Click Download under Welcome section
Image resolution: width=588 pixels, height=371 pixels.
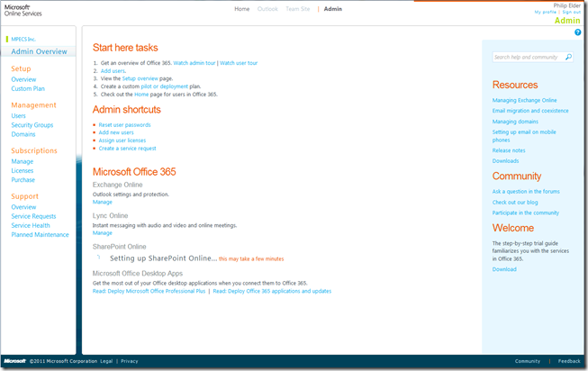pos(504,269)
